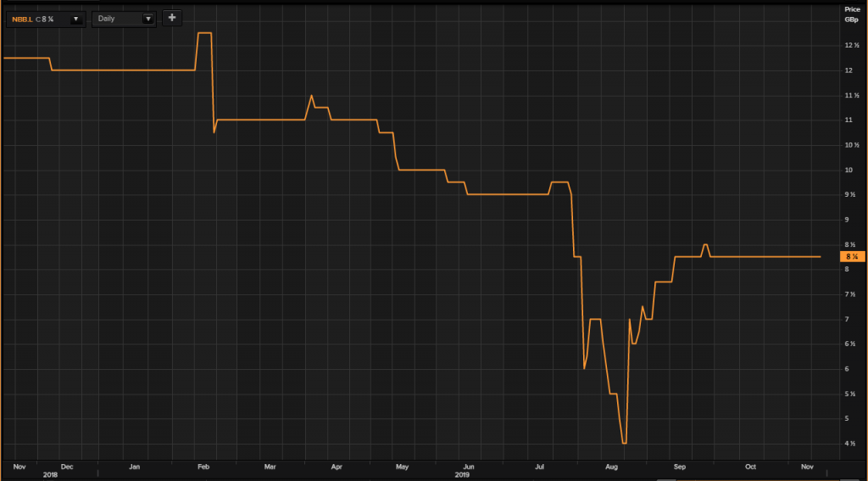
Task: Click the orange current price tag on axis
Action: [852, 256]
